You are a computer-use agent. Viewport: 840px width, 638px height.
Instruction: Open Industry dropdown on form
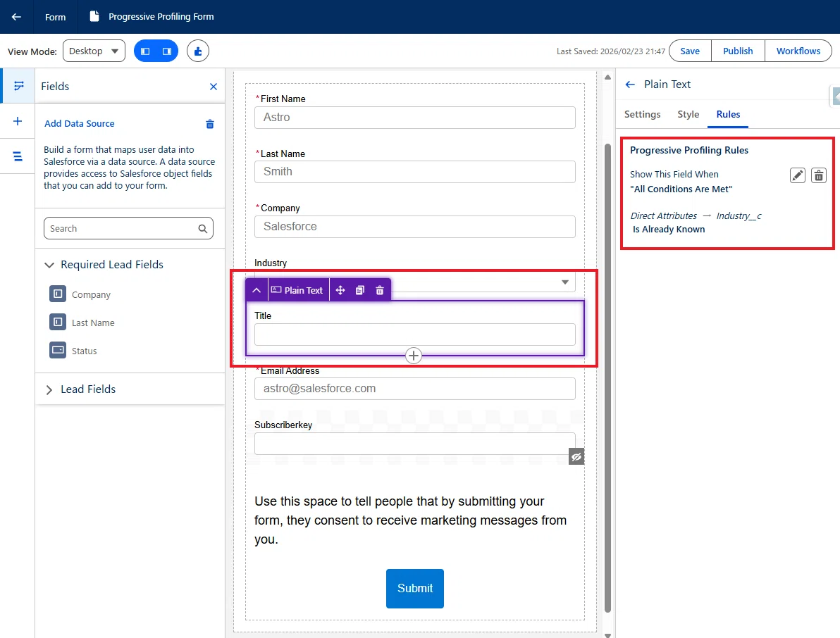pos(564,282)
